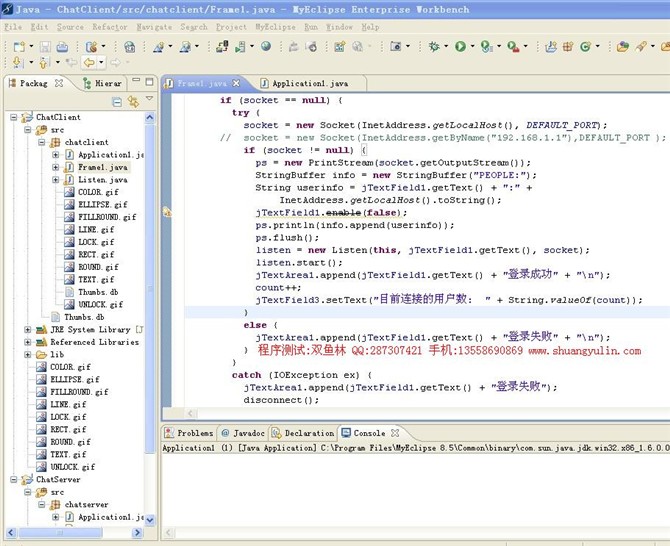Select UNLOCK.gif under chatclient package
The image size is (670, 546).
point(100,304)
